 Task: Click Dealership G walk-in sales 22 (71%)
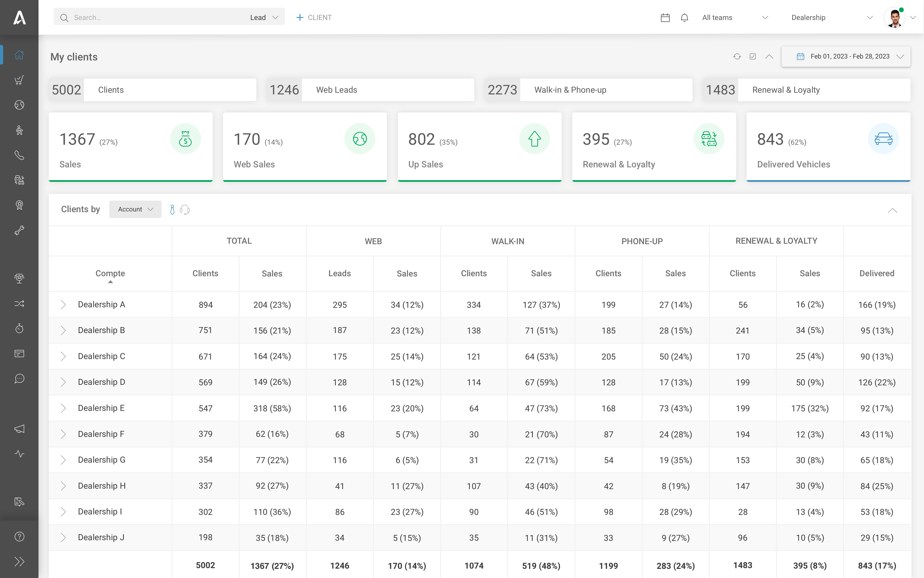[541, 460]
